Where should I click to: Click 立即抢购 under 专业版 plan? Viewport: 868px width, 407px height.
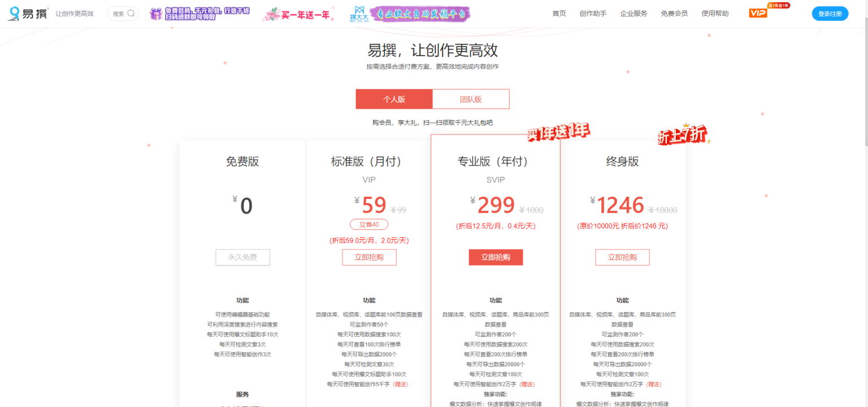496,257
